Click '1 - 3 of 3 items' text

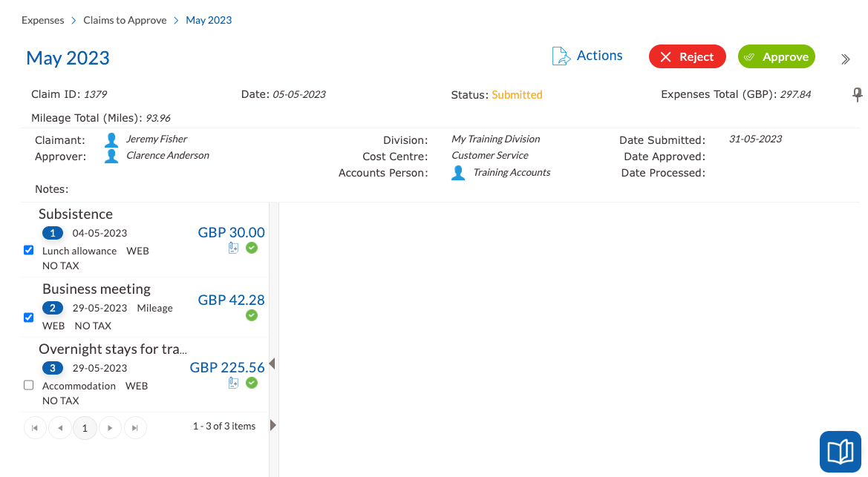point(224,426)
